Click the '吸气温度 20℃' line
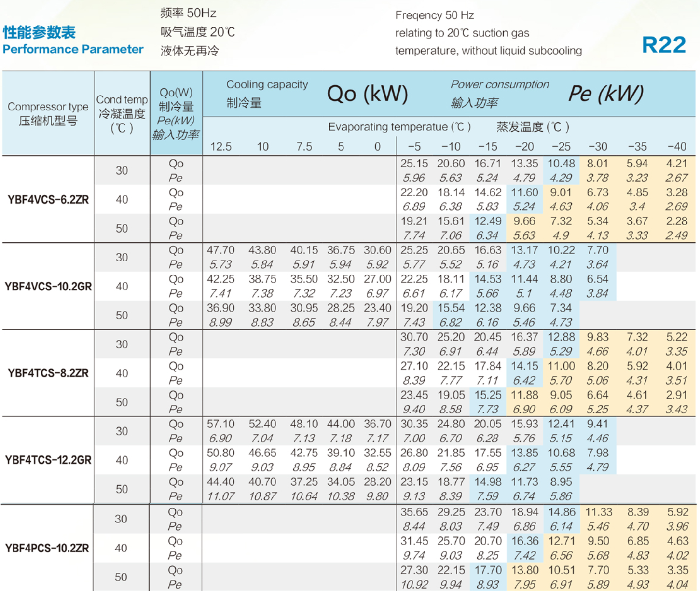The width and height of the screenshot is (700, 591). pyautogui.click(x=198, y=32)
